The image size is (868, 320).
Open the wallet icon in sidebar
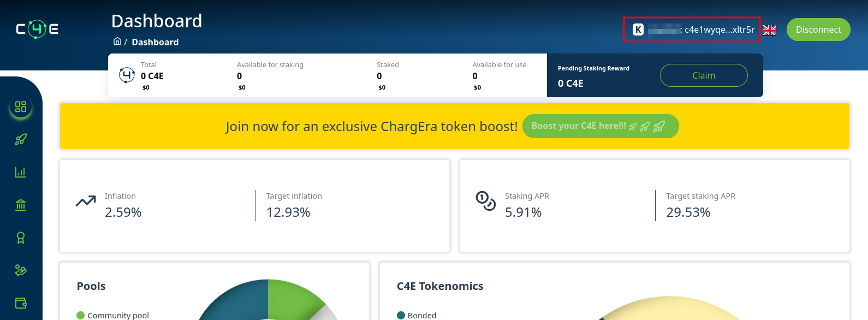[21, 303]
